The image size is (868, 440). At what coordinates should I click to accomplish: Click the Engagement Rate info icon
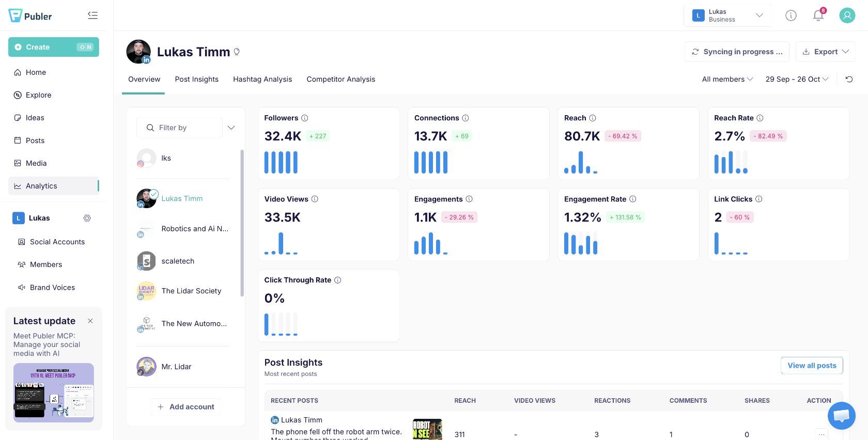[633, 199]
